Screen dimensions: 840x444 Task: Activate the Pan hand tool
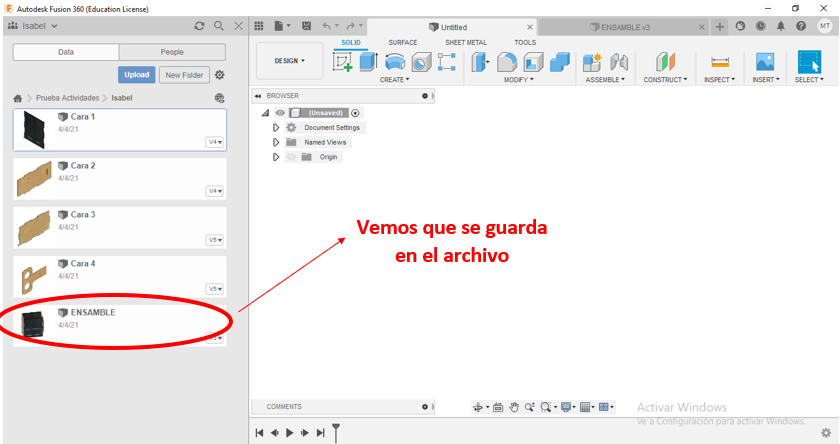(514, 407)
